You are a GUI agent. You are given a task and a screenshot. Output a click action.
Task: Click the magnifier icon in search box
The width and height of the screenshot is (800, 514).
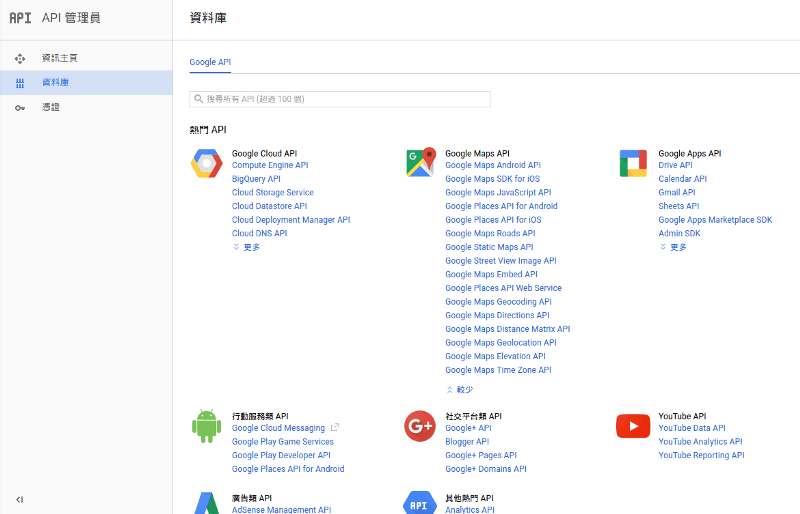click(x=198, y=99)
